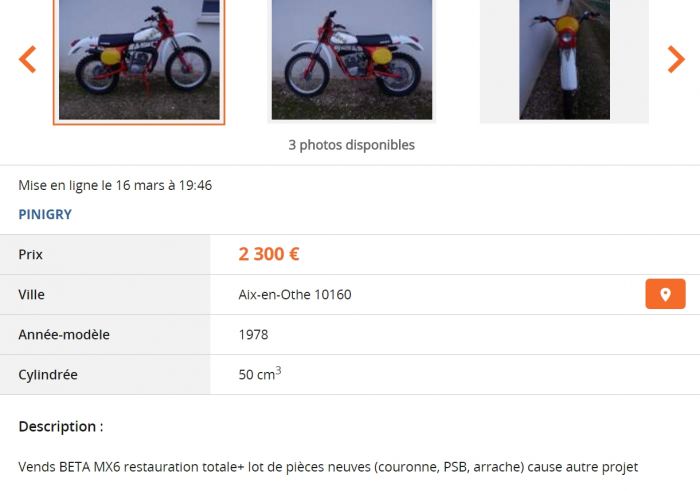Click 'cause autre projet' in the description
Viewport: 700px width, 491px height.
click(583, 467)
